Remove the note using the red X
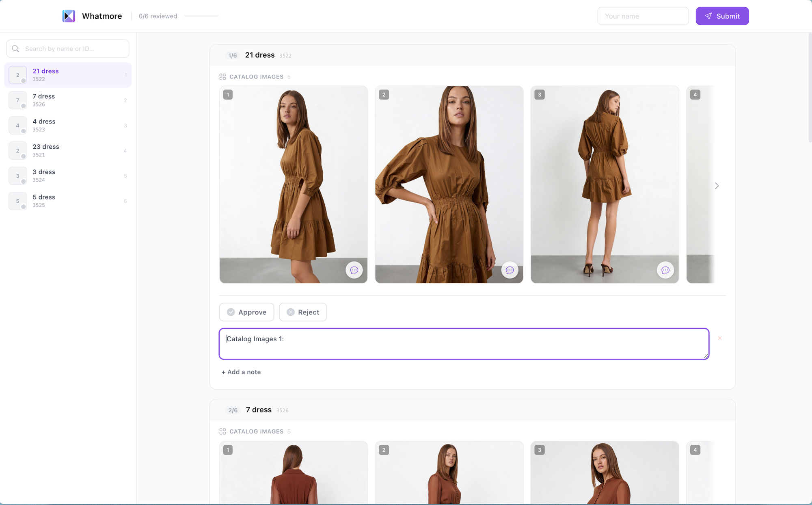Image resolution: width=812 pixels, height=505 pixels. click(x=719, y=338)
